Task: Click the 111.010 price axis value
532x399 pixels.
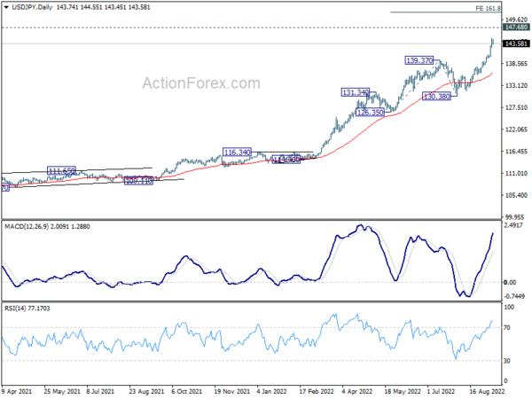Action: click(516, 173)
